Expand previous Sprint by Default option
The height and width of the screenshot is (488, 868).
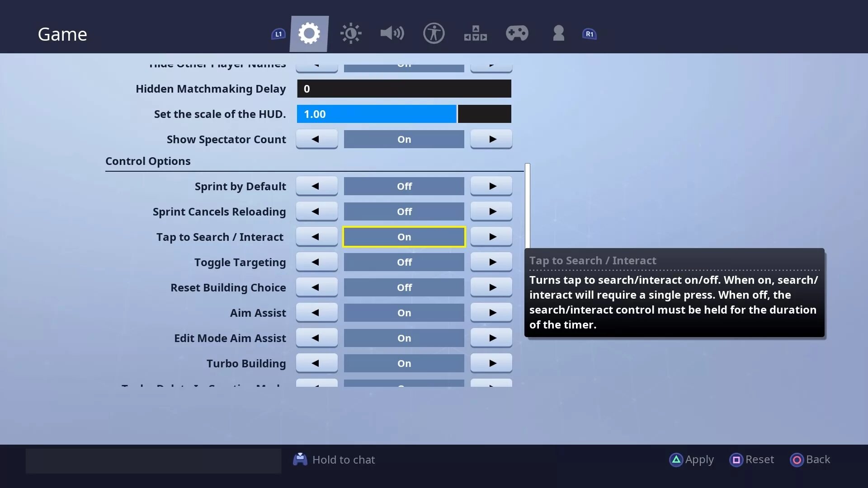click(x=316, y=186)
